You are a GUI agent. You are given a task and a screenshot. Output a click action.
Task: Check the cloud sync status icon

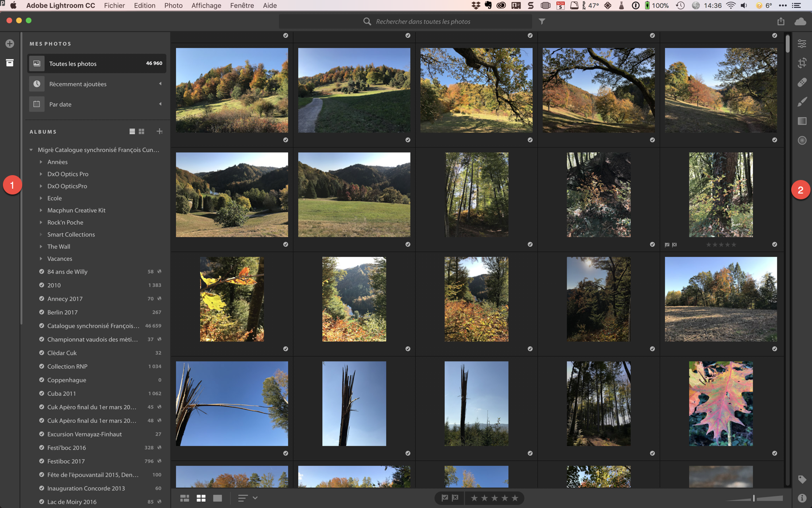(800, 21)
